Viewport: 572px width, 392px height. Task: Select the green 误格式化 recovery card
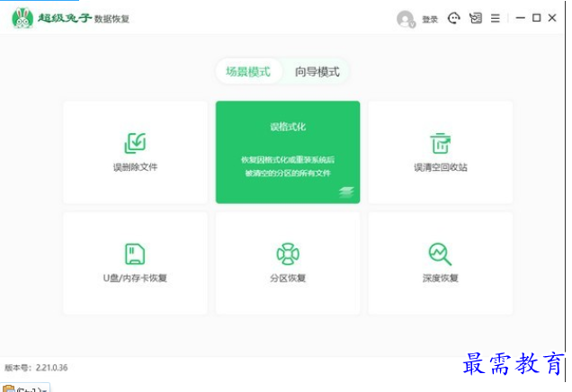288,152
